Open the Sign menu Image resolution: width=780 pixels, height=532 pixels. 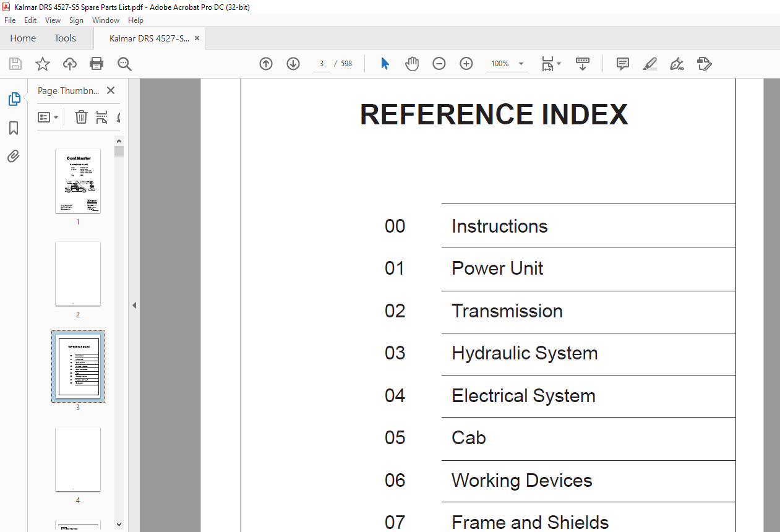click(76, 20)
